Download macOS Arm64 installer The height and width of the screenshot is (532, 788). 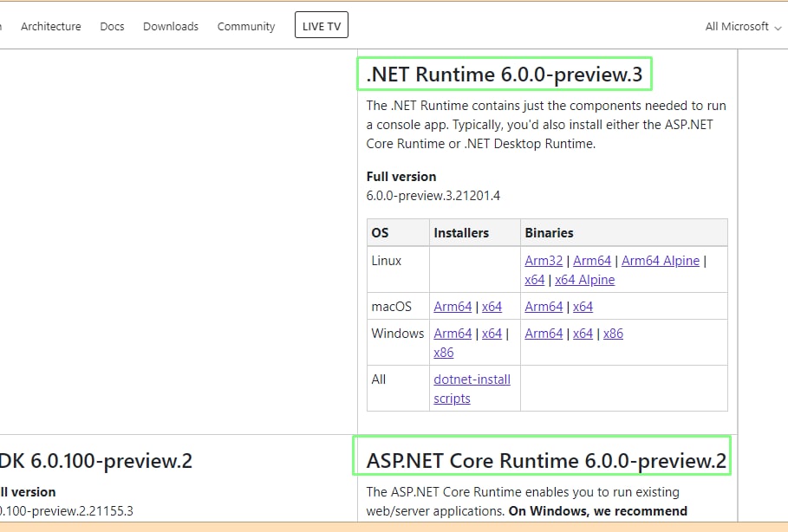[x=453, y=307]
